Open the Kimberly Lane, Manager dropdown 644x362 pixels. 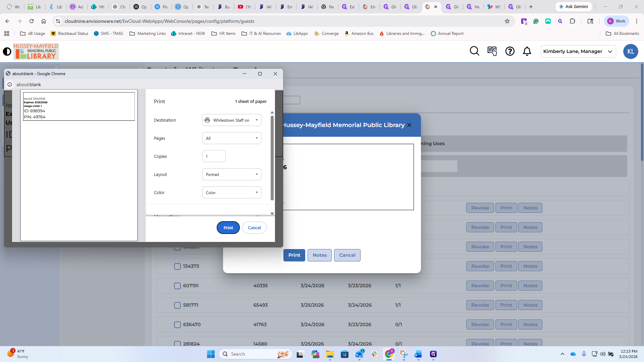click(x=578, y=51)
